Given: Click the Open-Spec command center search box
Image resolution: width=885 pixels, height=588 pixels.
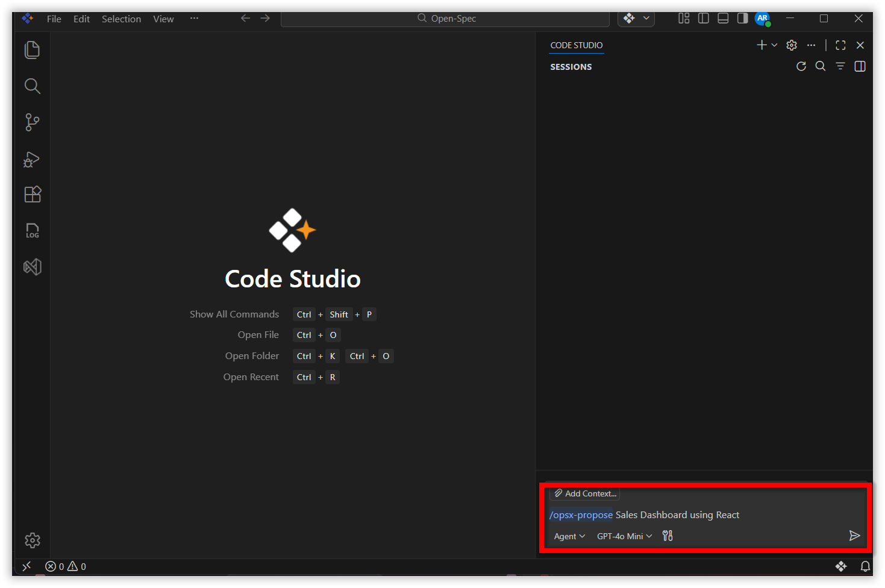Looking at the screenshot, I should [x=445, y=19].
